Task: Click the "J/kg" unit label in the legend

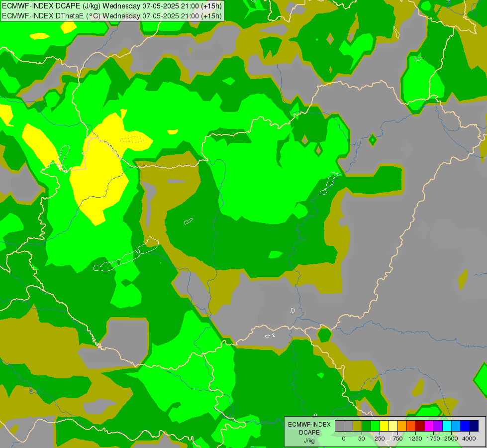Action: (x=309, y=441)
